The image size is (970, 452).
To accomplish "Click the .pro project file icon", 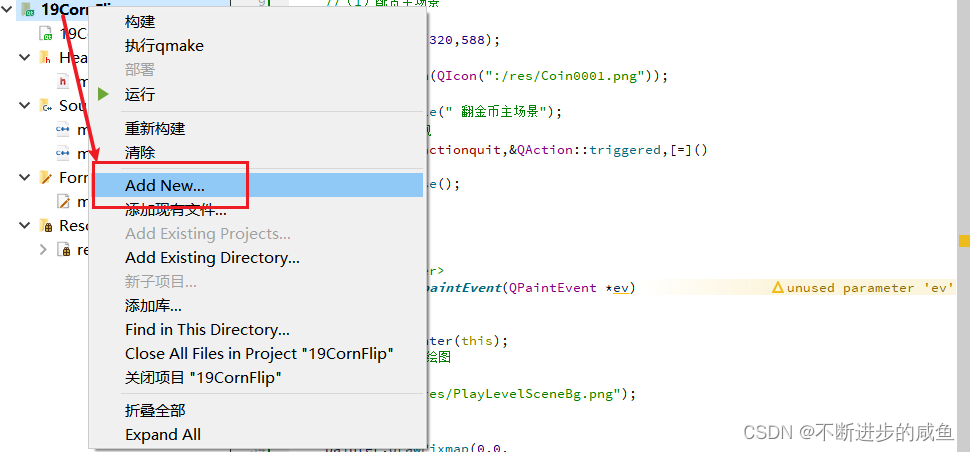I will pyautogui.click(x=45, y=33).
